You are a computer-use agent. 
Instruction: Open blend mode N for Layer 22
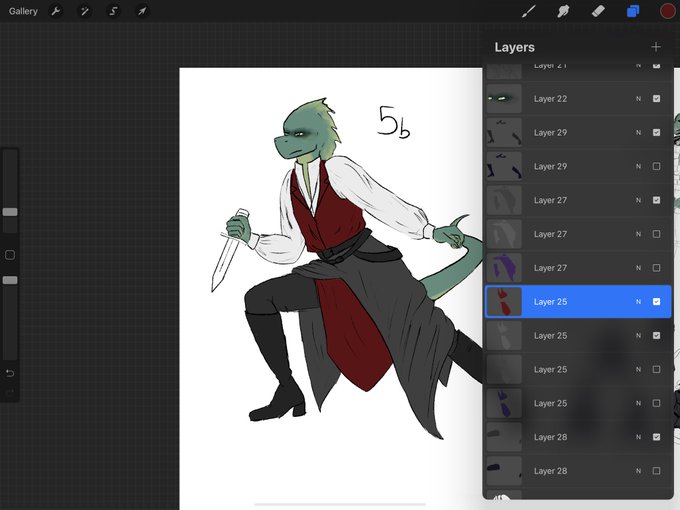click(x=638, y=99)
